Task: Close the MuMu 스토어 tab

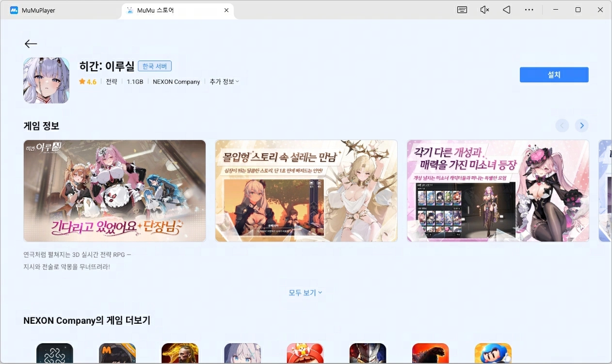Action: [x=226, y=10]
